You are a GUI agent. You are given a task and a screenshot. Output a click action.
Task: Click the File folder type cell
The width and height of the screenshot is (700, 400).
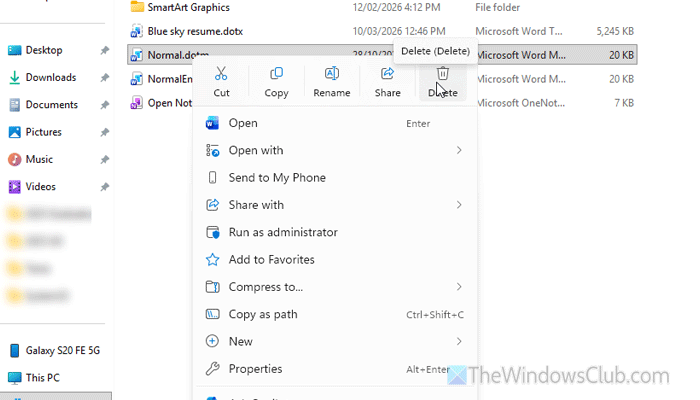[497, 7]
